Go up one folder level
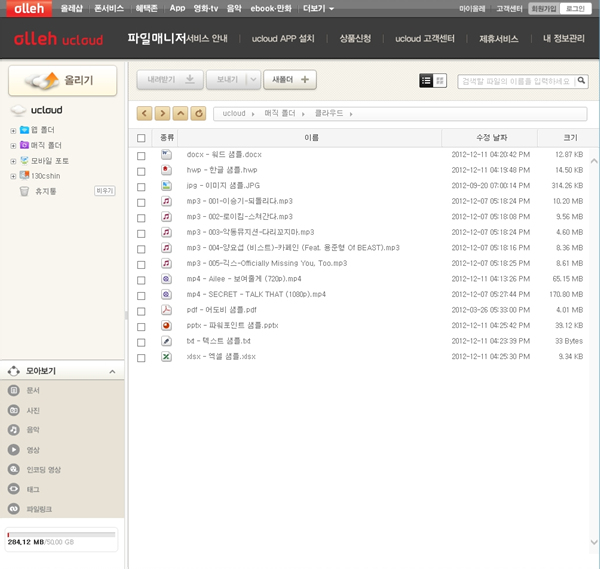The width and height of the screenshot is (600, 569). pyautogui.click(x=180, y=113)
